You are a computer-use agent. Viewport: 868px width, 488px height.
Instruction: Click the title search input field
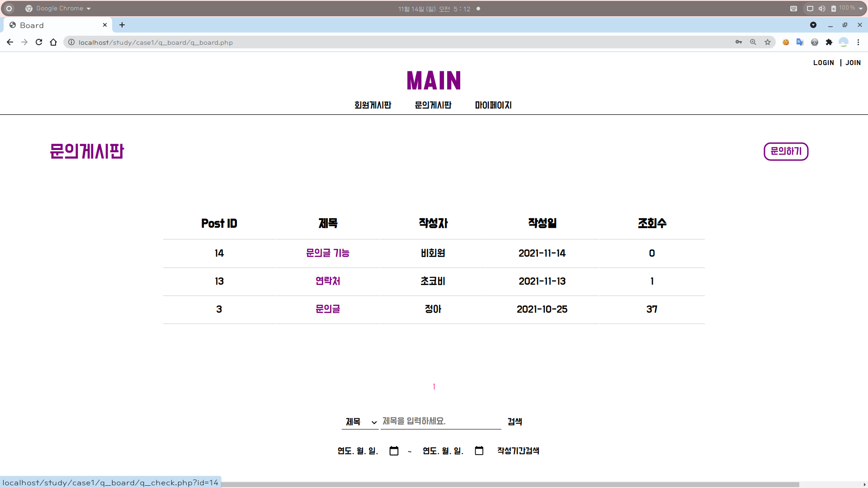pyautogui.click(x=441, y=421)
